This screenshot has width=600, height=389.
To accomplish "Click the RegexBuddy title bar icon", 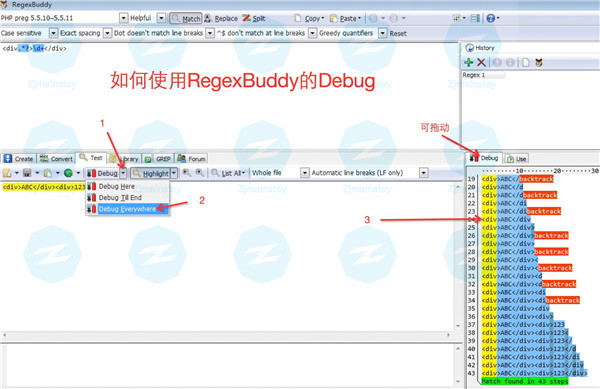I will [x=4, y=5].
